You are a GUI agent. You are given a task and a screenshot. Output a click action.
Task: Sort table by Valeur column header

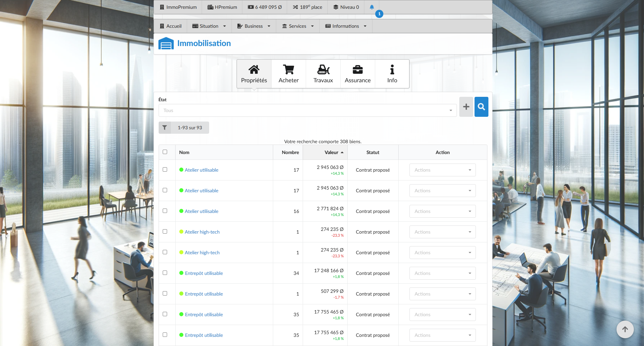pos(331,152)
